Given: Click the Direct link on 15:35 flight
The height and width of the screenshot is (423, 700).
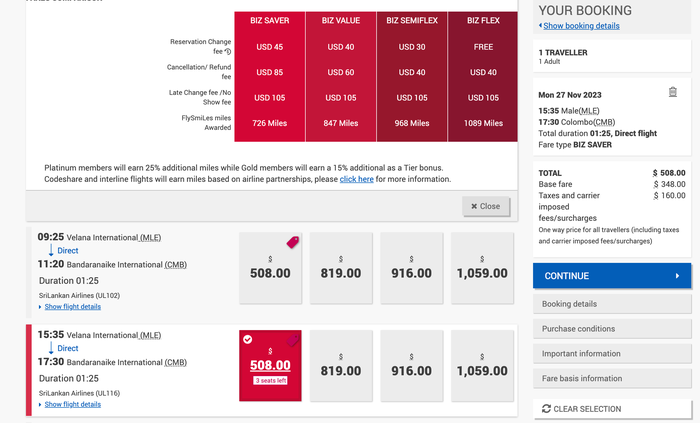Looking at the screenshot, I should [x=67, y=348].
